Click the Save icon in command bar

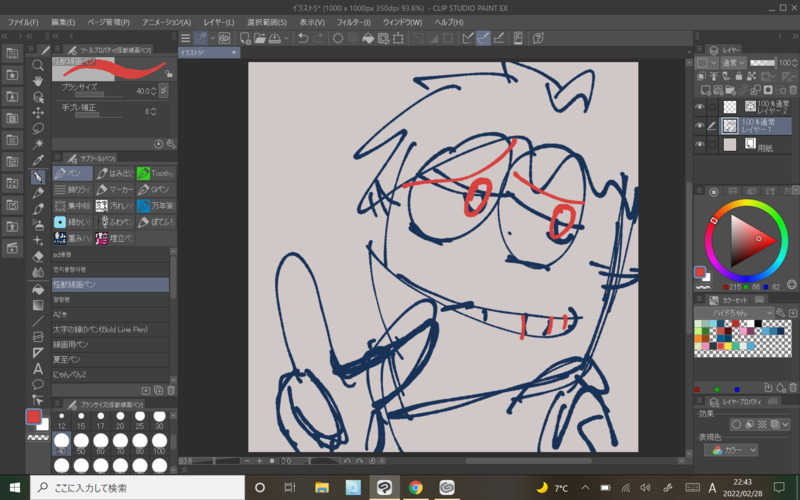[x=274, y=38]
